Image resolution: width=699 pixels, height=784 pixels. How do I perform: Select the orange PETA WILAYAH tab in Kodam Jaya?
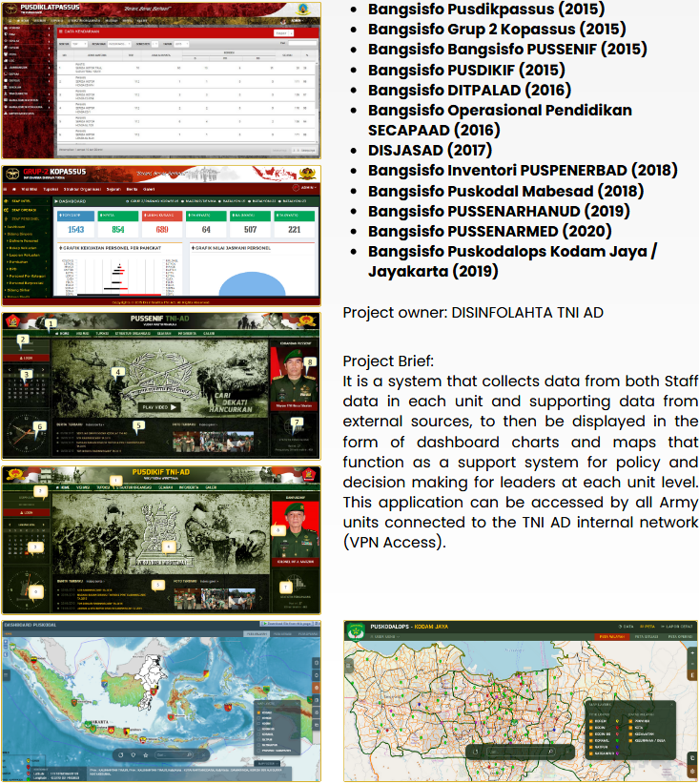pyautogui.click(x=611, y=636)
